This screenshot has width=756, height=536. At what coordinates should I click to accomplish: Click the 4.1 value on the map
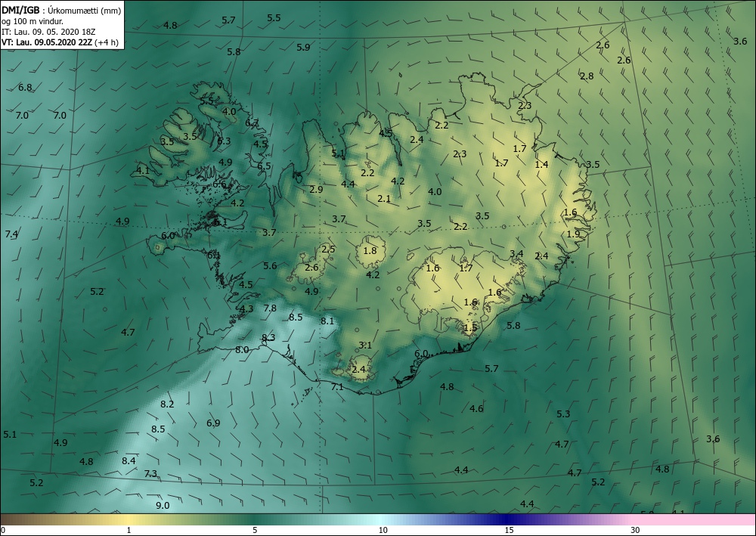(x=143, y=170)
